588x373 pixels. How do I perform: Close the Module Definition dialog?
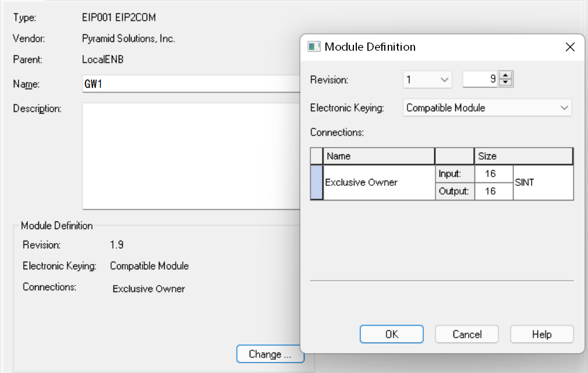pos(570,47)
